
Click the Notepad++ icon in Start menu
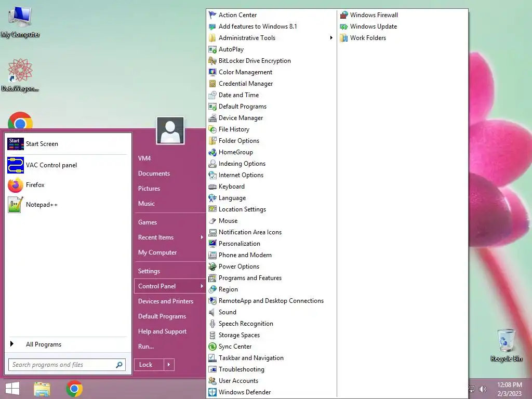point(16,205)
